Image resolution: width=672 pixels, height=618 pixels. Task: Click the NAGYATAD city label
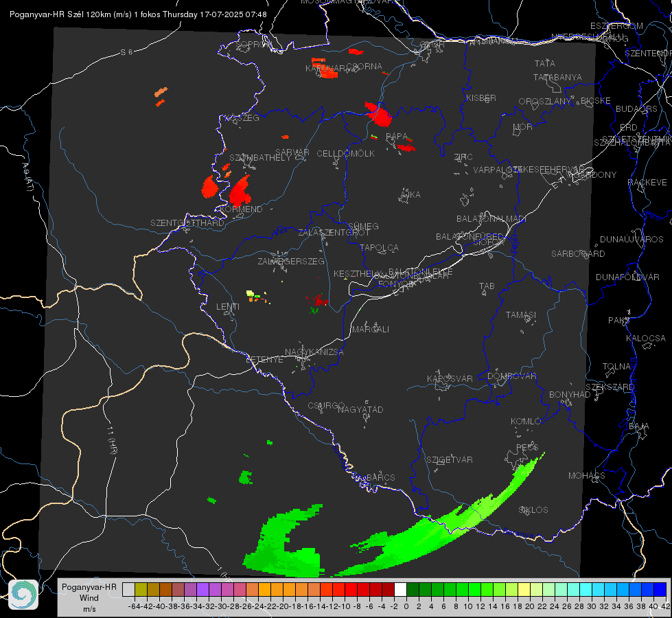pyautogui.click(x=360, y=409)
